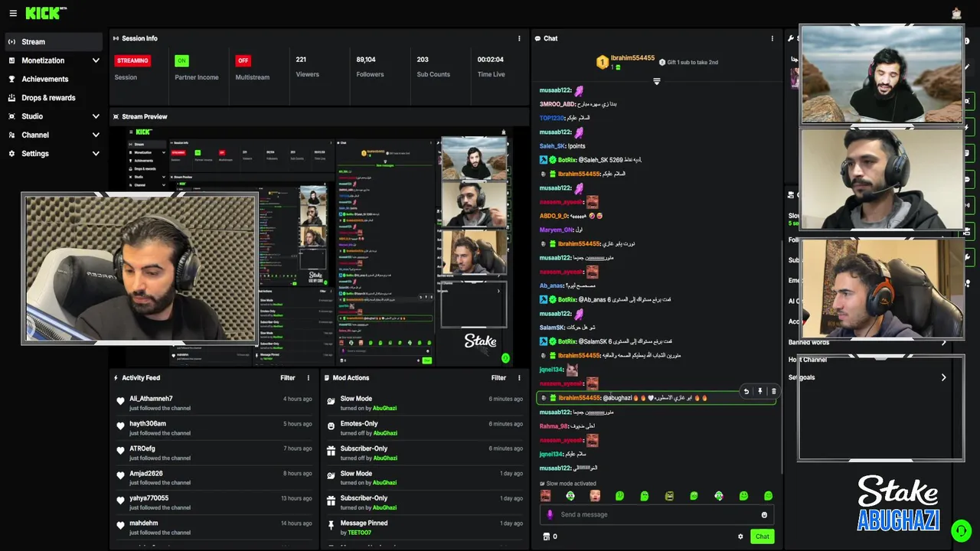Click smiley icon of Emotes-Only mod action
This screenshot has width=980, height=551.
point(331,426)
